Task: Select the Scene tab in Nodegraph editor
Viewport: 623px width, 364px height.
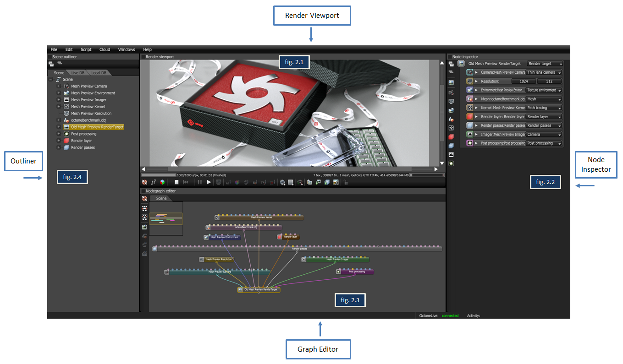Action: click(161, 198)
